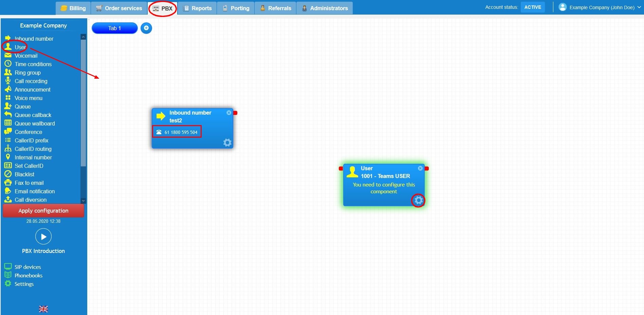Configure the User 1001 Teams USER component
This screenshot has width=644, height=315.
coord(418,201)
